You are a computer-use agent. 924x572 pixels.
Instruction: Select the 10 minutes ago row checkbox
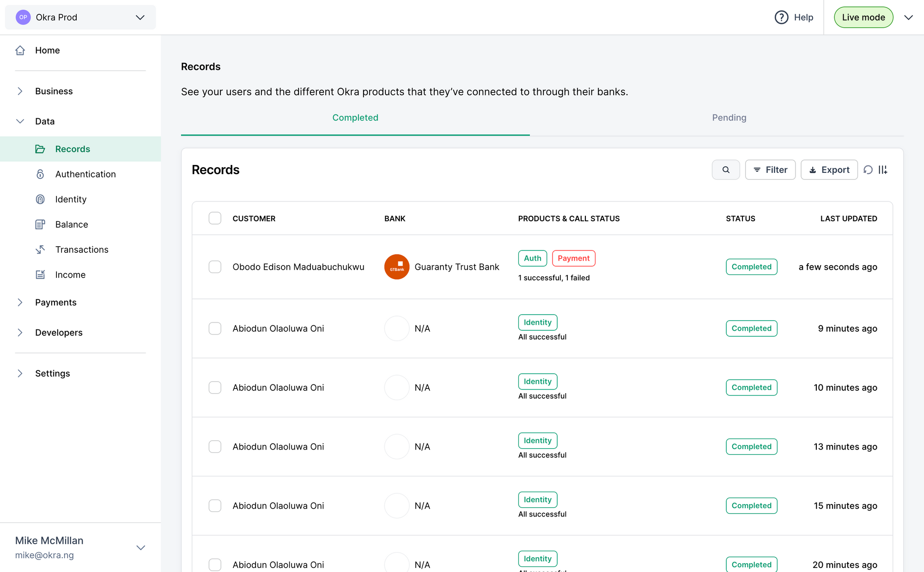point(215,388)
